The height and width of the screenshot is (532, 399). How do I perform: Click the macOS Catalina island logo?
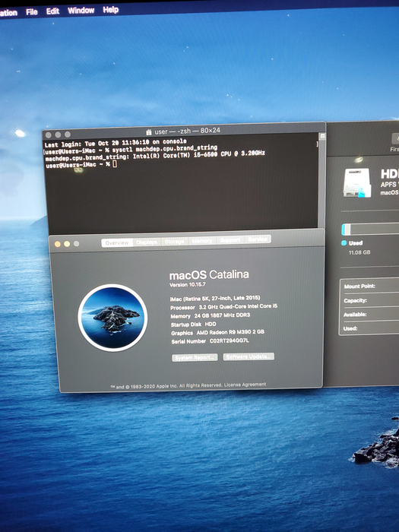click(x=112, y=318)
